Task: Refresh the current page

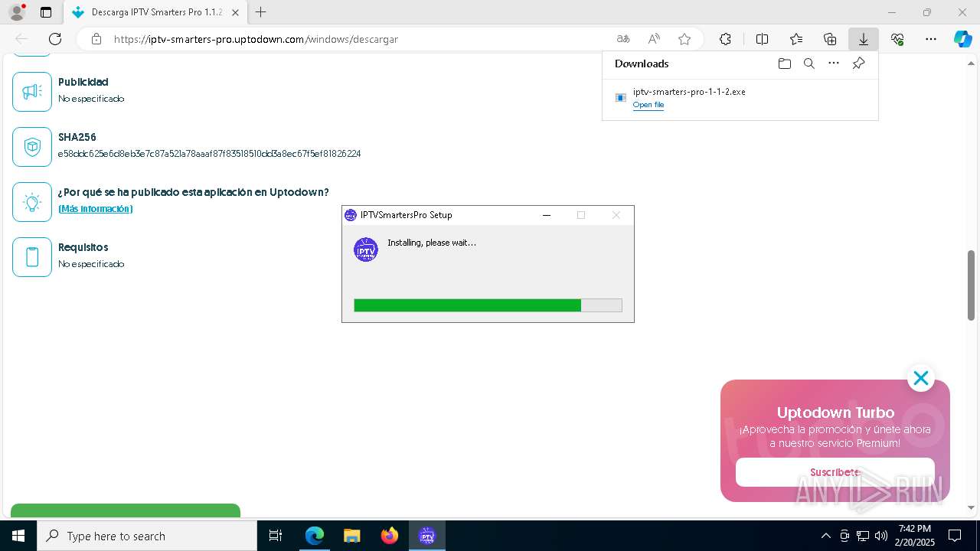Action: (55, 39)
